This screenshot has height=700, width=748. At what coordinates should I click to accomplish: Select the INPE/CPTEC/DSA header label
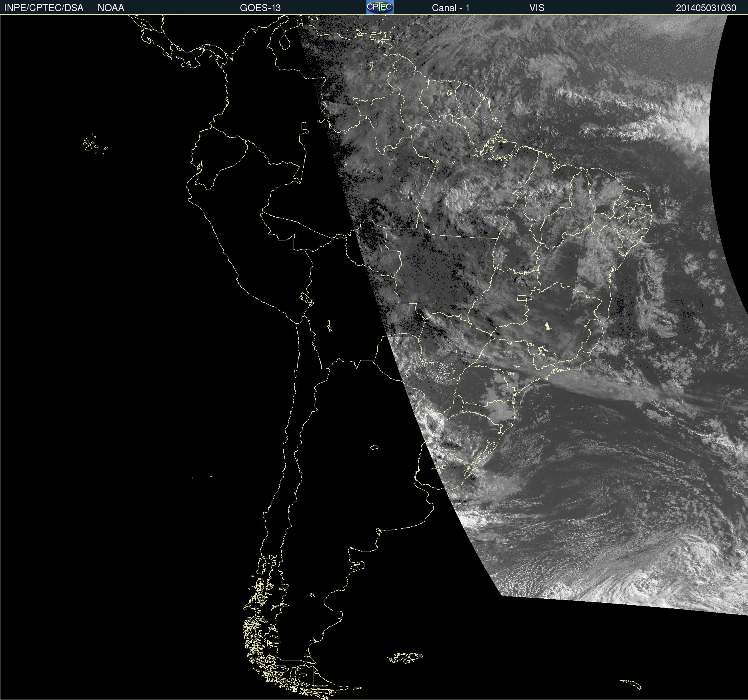click(x=44, y=8)
